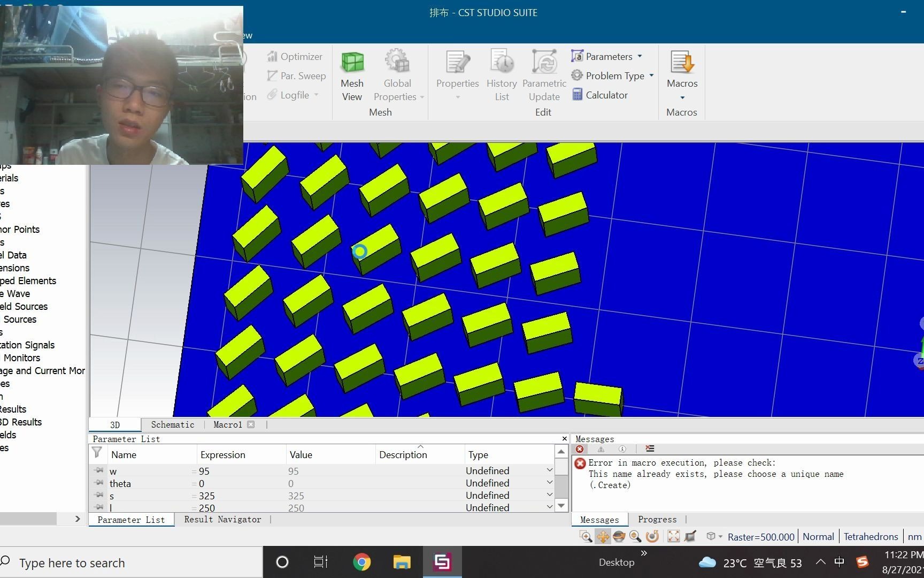Image resolution: width=924 pixels, height=578 pixels.
Task: Click the Tetrahedrons mesh type status entry
Action: pos(871,537)
